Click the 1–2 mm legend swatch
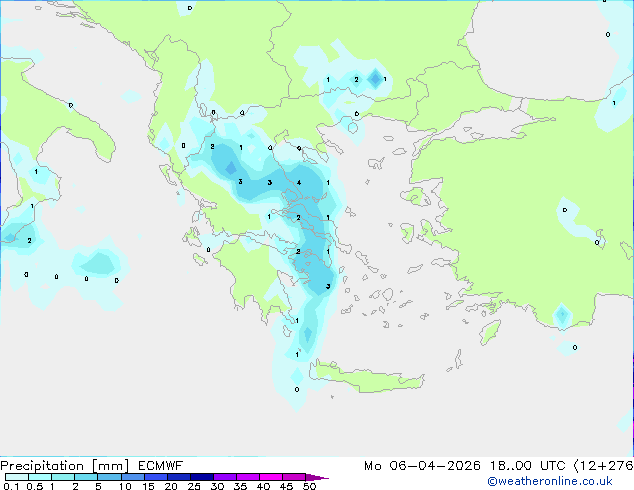The width and height of the screenshot is (634, 490). pyautogui.click(x=63, y=477)
